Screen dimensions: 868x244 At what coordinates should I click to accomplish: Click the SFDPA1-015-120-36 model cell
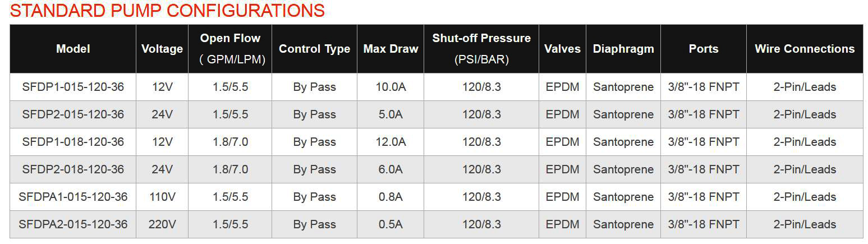pyautogui.click(x=73, y=197)
